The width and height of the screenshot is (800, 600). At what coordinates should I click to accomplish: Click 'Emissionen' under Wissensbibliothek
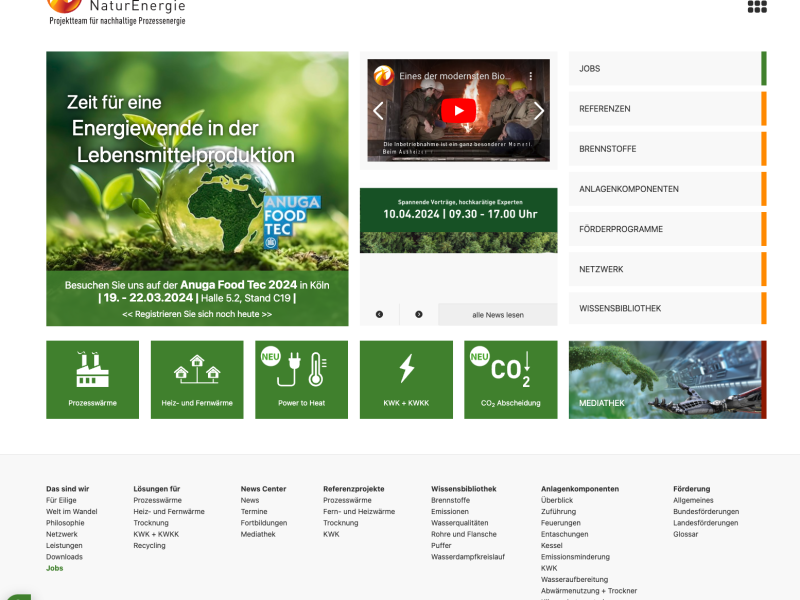point(450,511)
